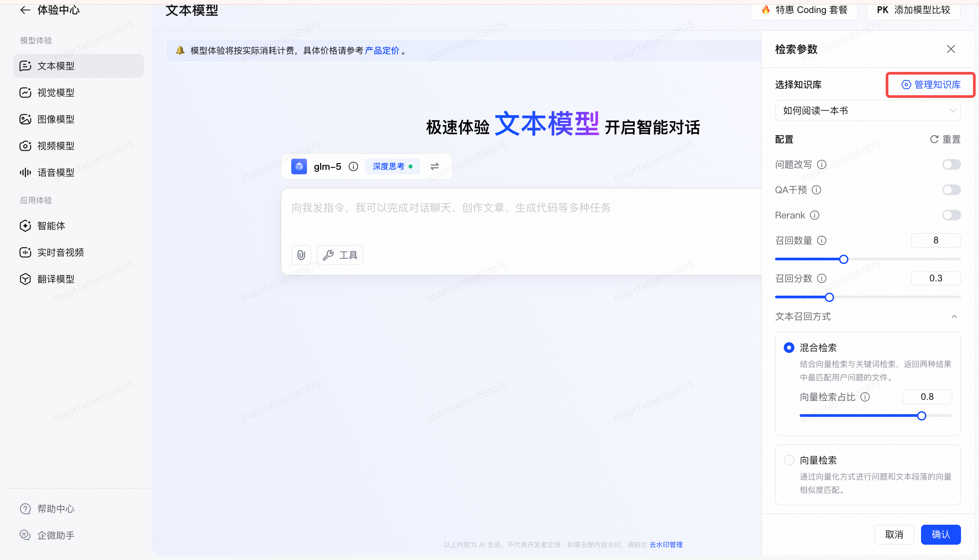Collapse the 文本召回方式 section
Screen dimensions: 979x560
954,317
